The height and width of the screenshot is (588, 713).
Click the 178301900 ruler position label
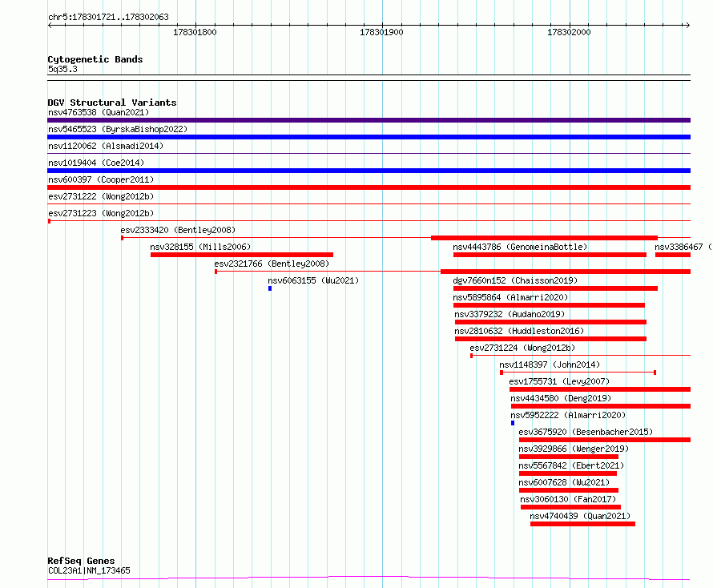(381, 32)
